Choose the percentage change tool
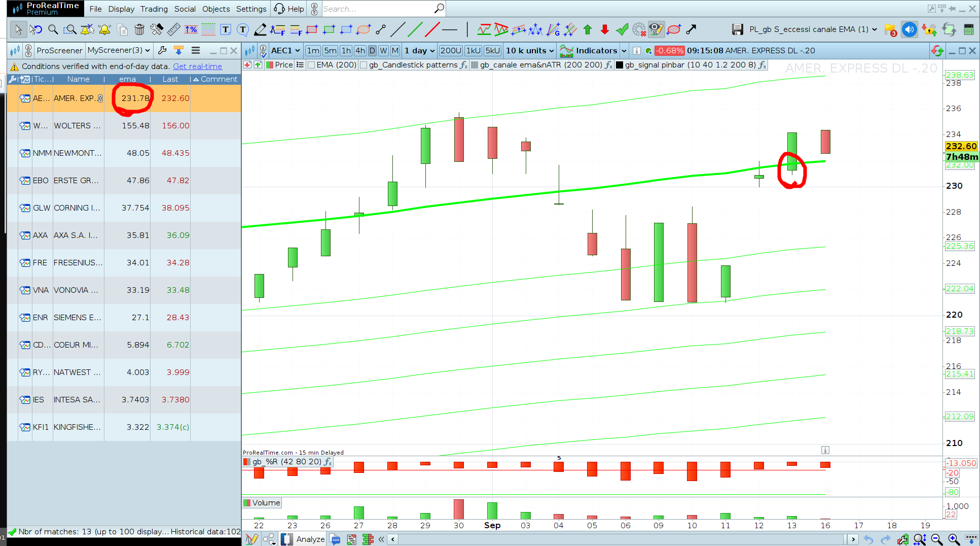This screenshot has height=546, width=980. coord(191,29)
